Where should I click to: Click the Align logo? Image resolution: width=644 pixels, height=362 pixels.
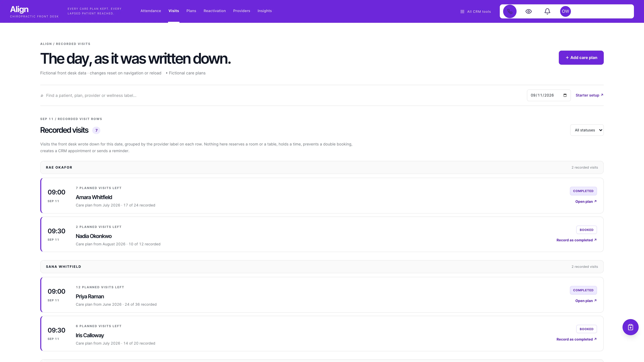point(19,9)
